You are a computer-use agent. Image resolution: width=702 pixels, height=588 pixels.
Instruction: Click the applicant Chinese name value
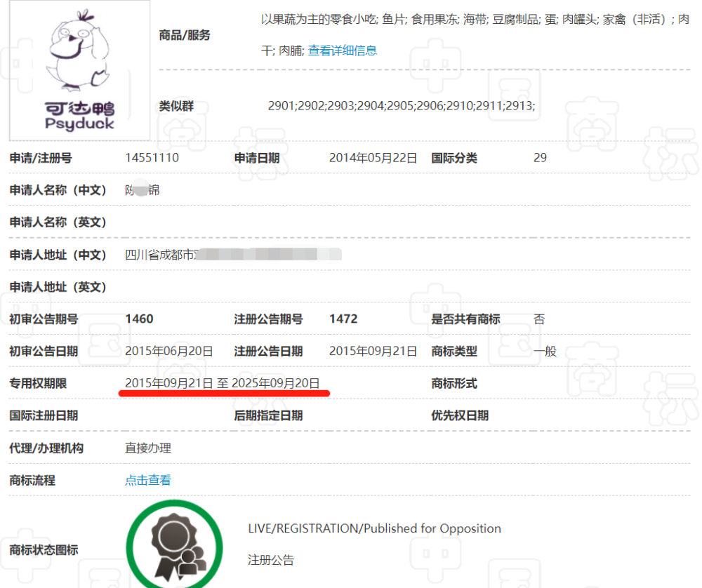click(x=143, y=190)
